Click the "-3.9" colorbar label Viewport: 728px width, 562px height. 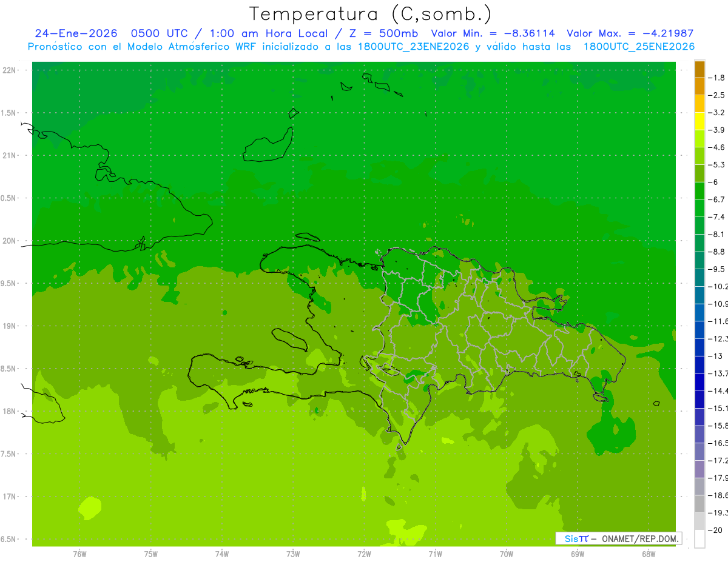716,130
